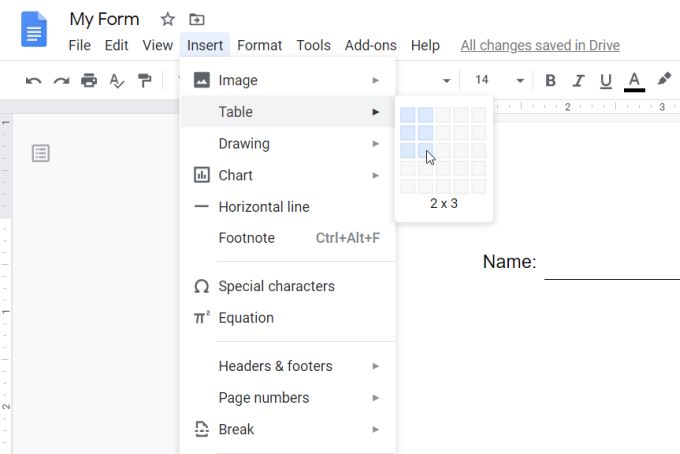Click the spell check icon
The width and height of the screenshot is (680, 454).
(x=117, y=80)
